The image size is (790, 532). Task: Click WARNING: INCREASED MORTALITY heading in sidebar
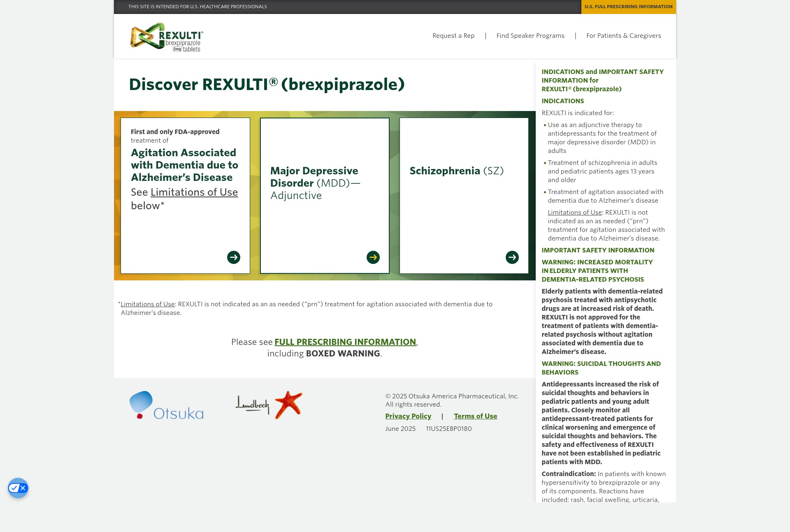tap(597, 271)
